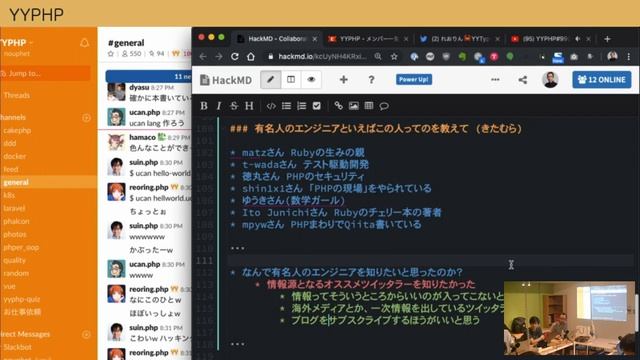
Task: Open HackMD help question mark
Action: [371, 80]
